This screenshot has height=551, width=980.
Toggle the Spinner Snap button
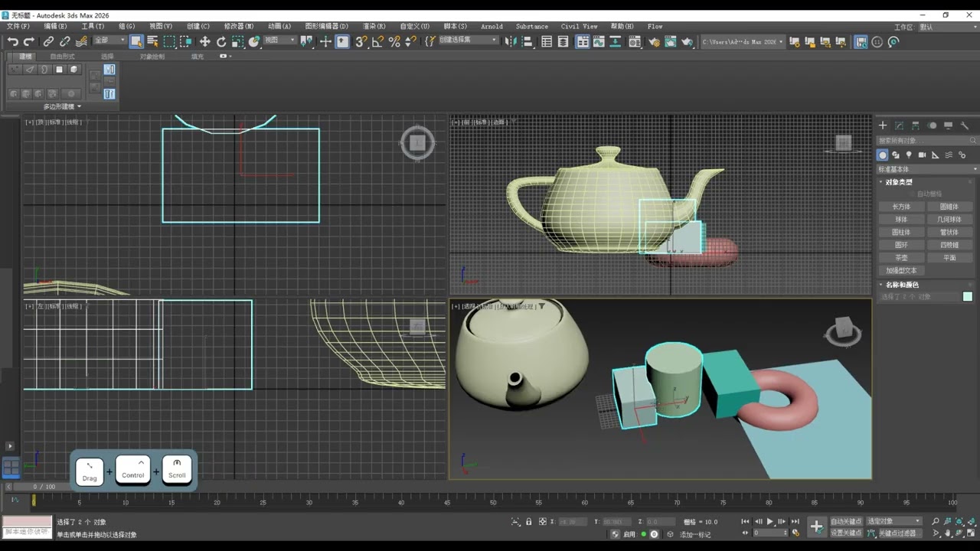click(410, 41)
